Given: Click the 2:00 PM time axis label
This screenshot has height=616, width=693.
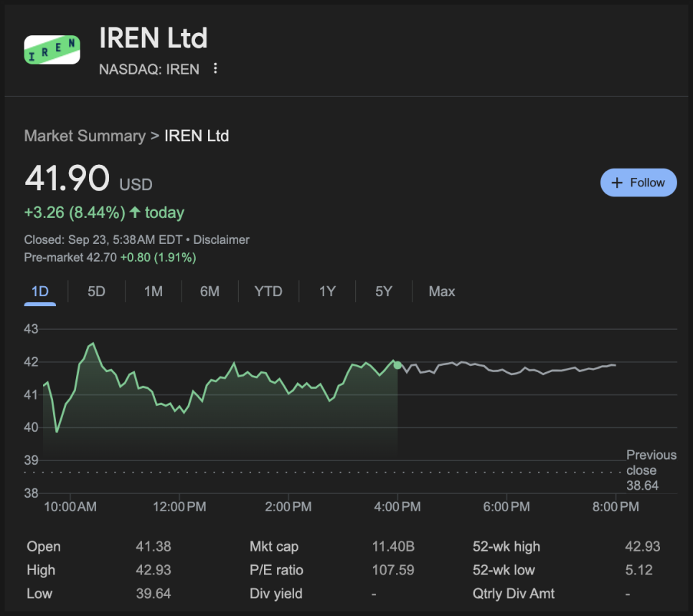Looking at the screenshot, I should click(288, 506).
